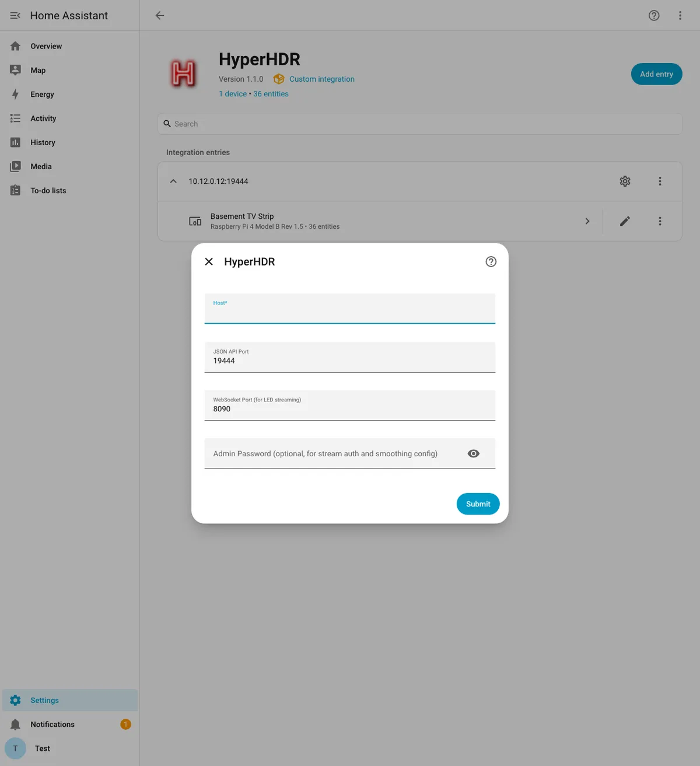This screenshot has width=700, height=766.
Task: Open the Custom integration link
Action: click(321, 79)
